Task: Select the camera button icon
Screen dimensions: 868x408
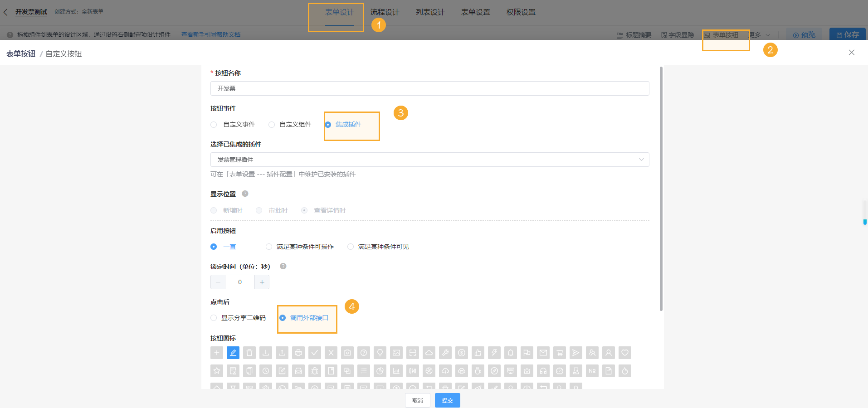Action: 347,353
